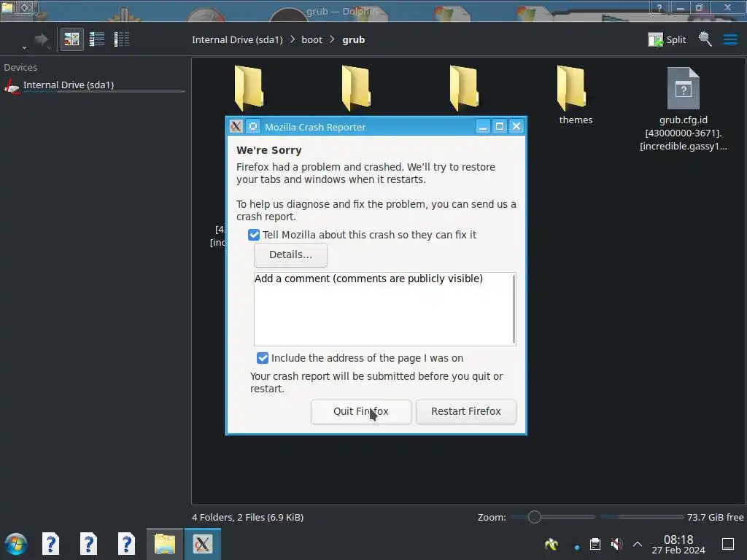Close the Mozilla Crash Reporter dialog
The height and width of the screenshot is (560, 747).
[516, 126]
